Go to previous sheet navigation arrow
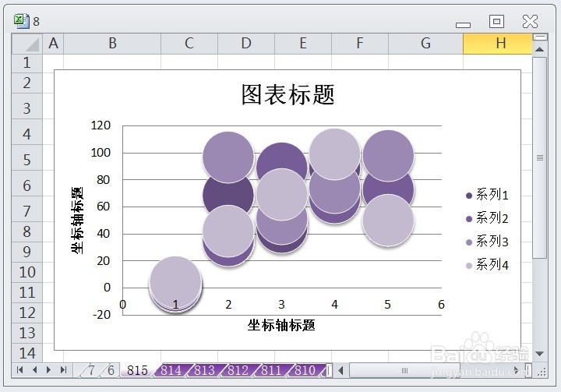Screen dimensions: 561x392 click(35, 370)
